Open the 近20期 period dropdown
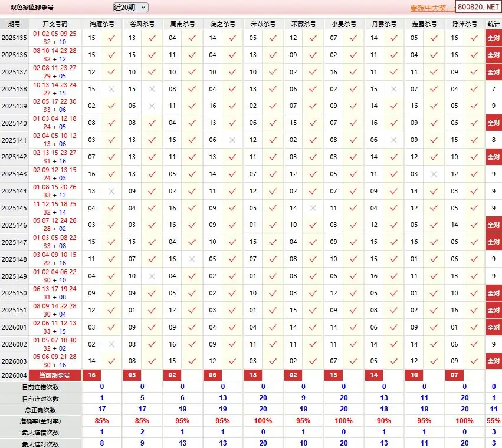 click(x=130, y=8)
